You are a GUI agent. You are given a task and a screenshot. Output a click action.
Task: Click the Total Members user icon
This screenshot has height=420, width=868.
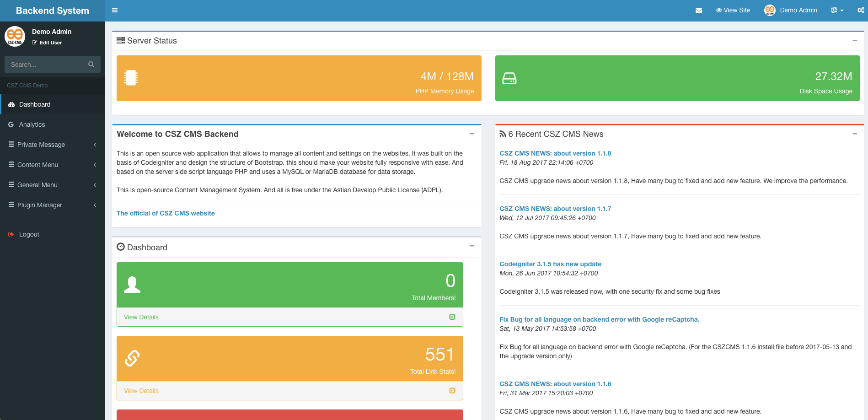point(132,285)
